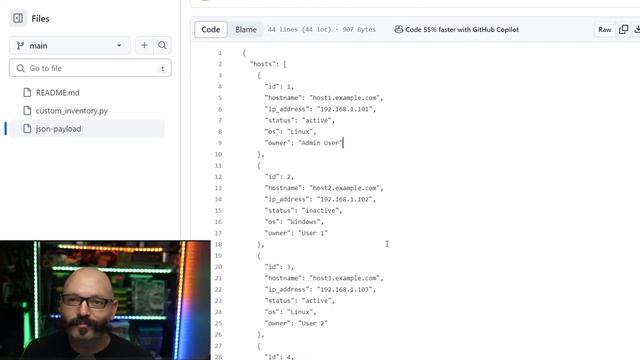Screen dimensions: 640x360
Task: Click the search icon in Go to file
Action: pos(20,68)
